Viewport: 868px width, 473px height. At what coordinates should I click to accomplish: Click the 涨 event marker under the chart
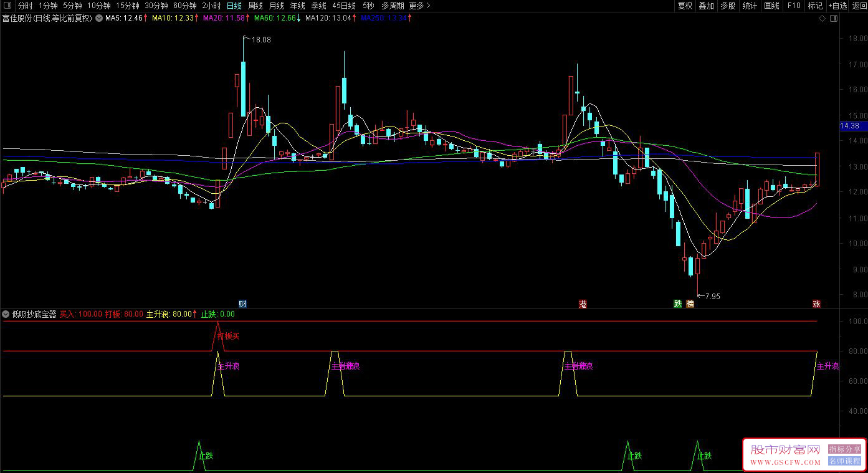pyautogui.click(x=816, y=304)
